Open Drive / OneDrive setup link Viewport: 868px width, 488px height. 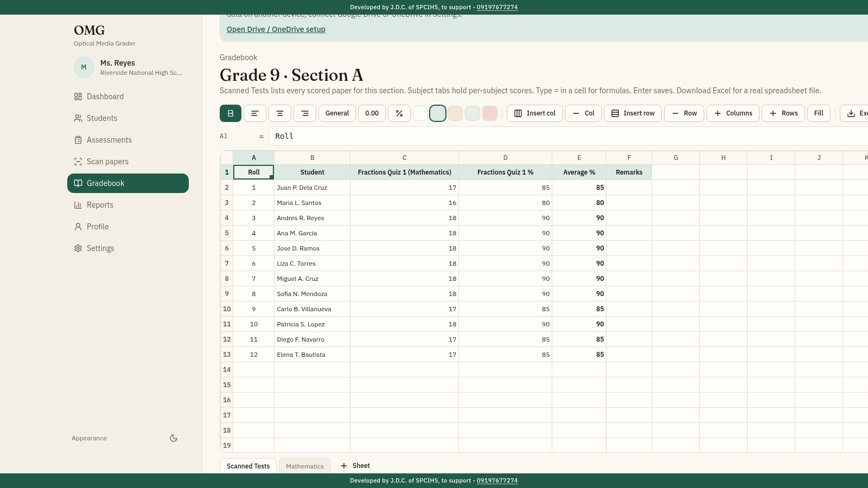pyautogui.click(x=276, y=29)
